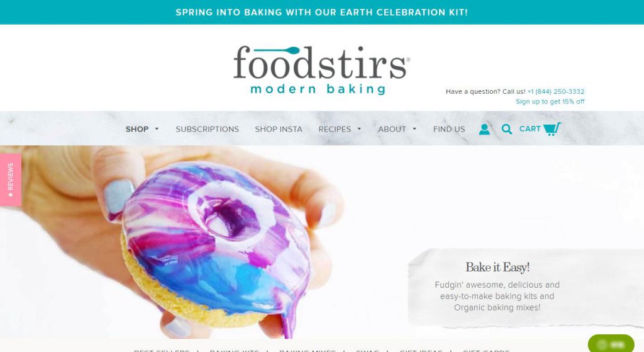
Task: Follow the Sign up to get 15% off link
Action: click(550, 101)
